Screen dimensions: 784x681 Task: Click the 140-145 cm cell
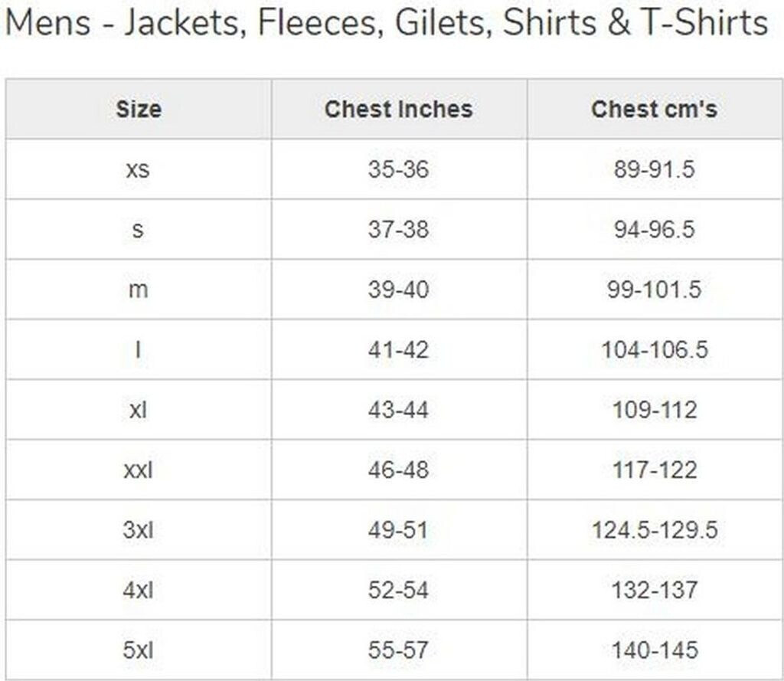point(654,650)
